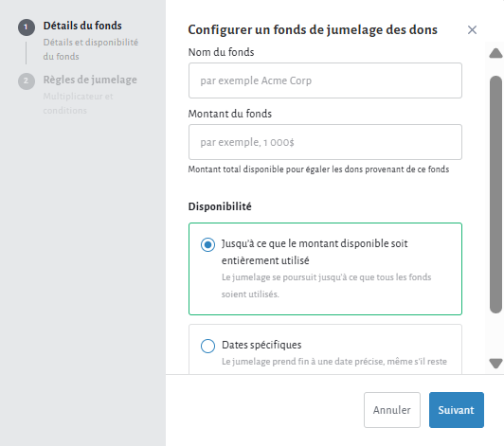This screenshot has width=504, height=446.
Task: Click the 'Le jumelage se poursuit' description text
Action: click(326, 286)
